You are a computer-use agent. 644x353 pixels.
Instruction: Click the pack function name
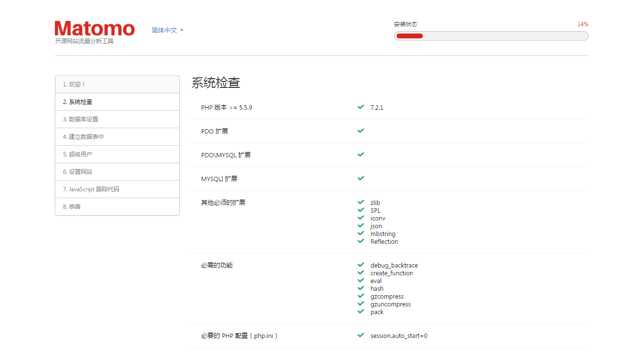tap(377, 312)
